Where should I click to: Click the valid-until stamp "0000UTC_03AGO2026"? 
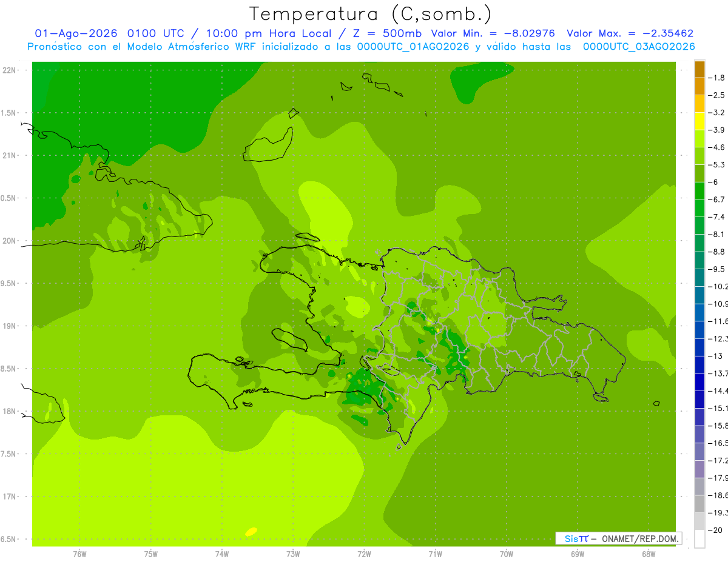click(x=639, y=47)
